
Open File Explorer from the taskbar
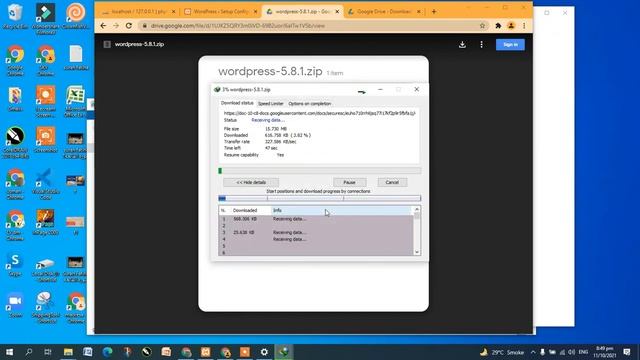pos(68,352)
